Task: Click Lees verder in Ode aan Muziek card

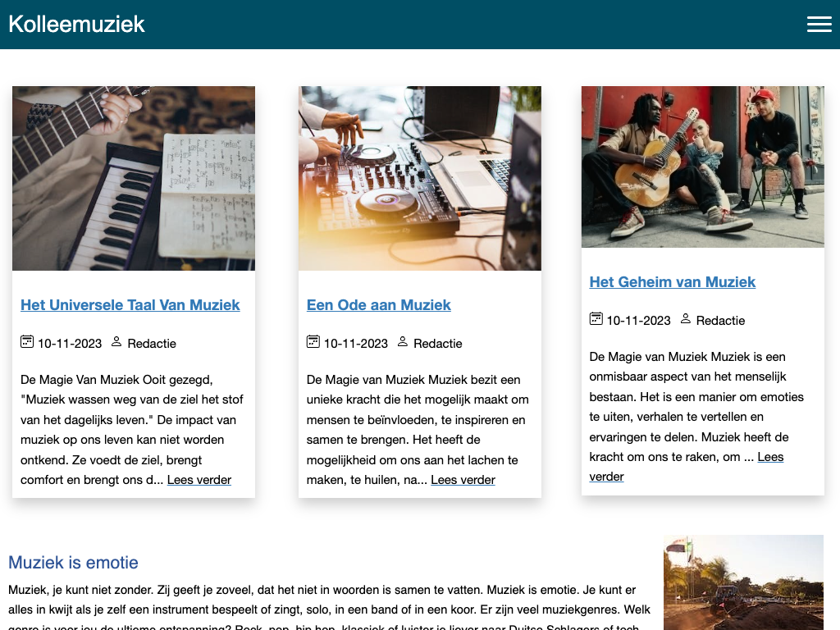Action: pos(463,480)
